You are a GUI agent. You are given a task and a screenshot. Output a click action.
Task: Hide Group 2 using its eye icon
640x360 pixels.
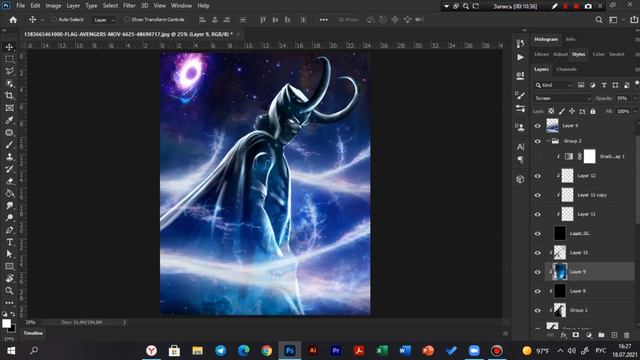pyautogui.click(x=538, y=141)
